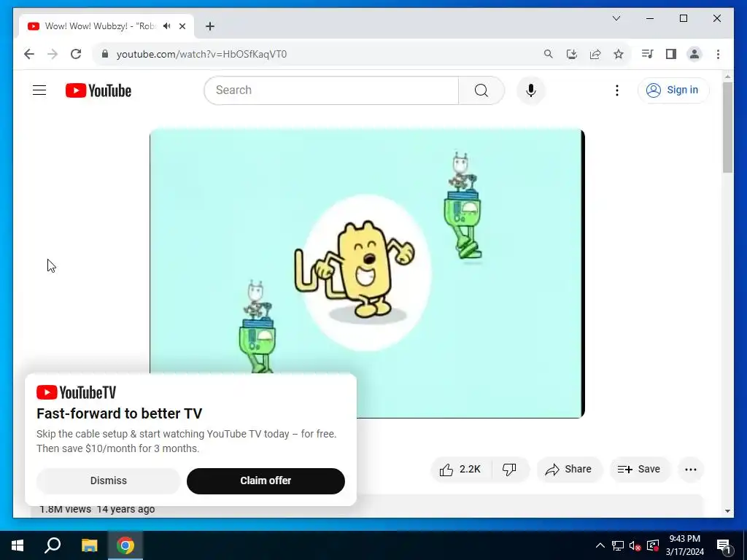Image resolution: width=747 pixels, height=560 pixels.
Task: Save the video to playlist
Action: click(639, 470)
